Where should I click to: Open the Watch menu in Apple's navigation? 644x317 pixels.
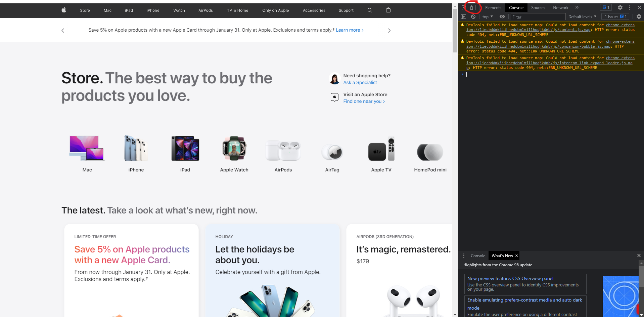[179, 10]
